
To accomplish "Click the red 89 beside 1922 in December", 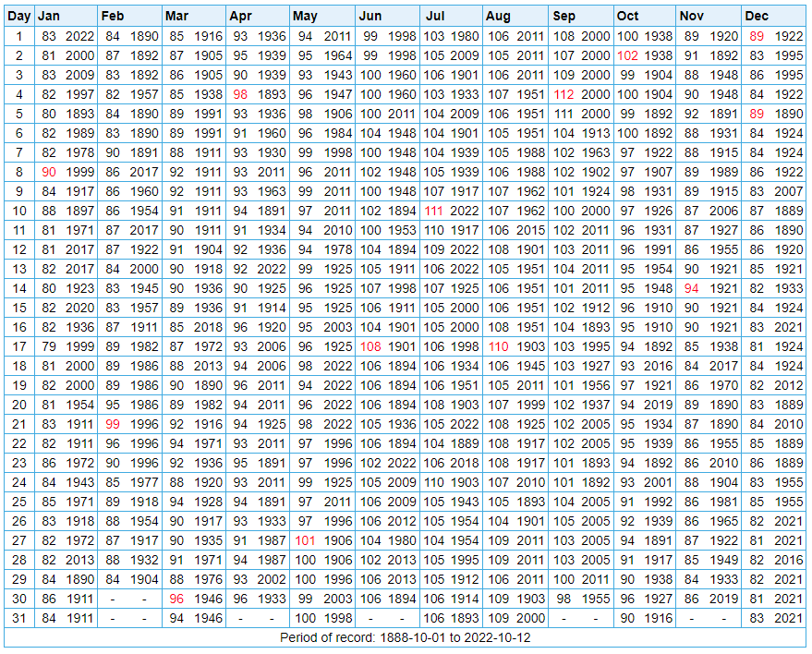I will coord(757,36).
